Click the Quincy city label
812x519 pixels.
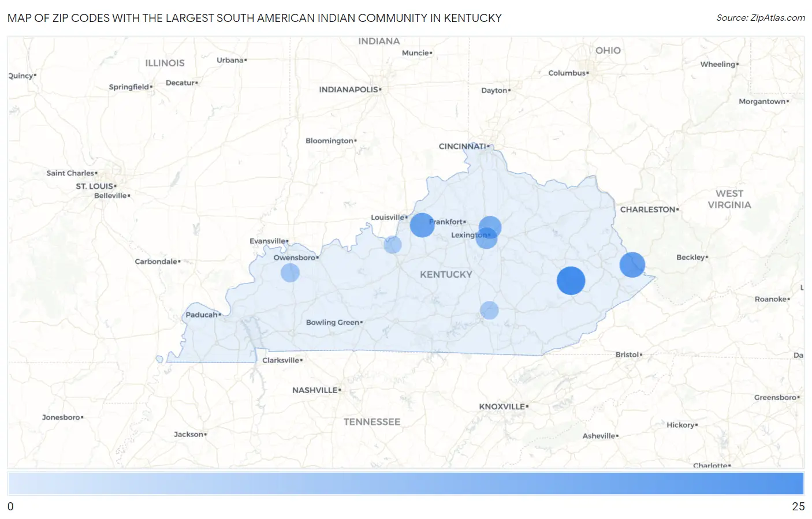tap(21, 76)
